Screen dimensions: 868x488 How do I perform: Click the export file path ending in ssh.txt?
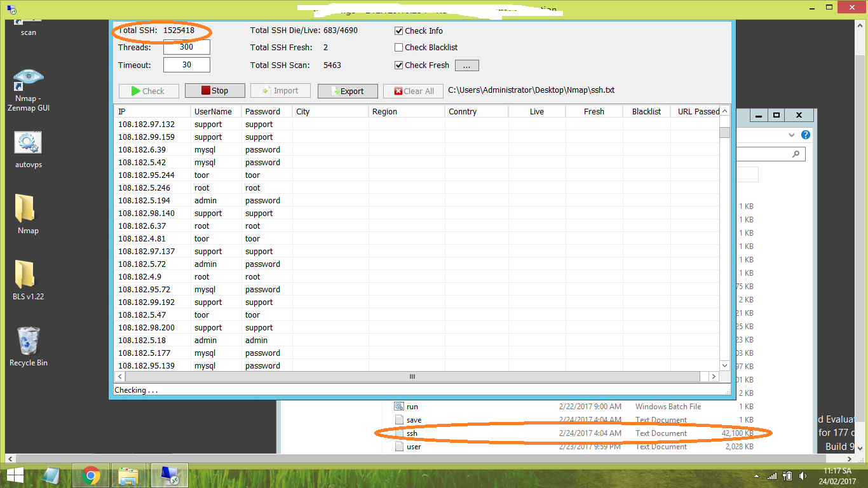pyautogui.click(x=531, y=90)
